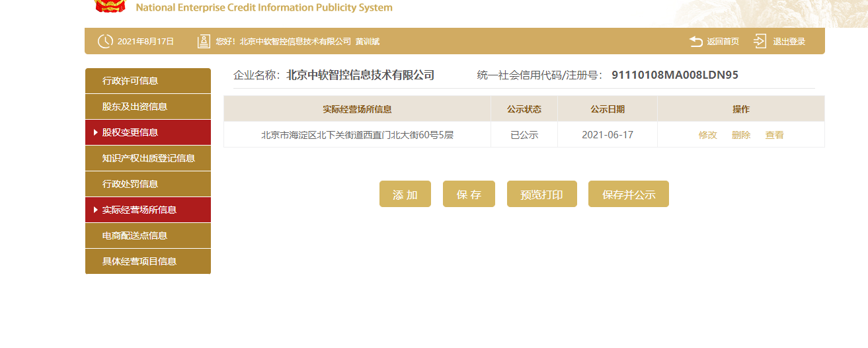Click the clock icon beside the date
The image size is (868, 348).
click(105, 41)
